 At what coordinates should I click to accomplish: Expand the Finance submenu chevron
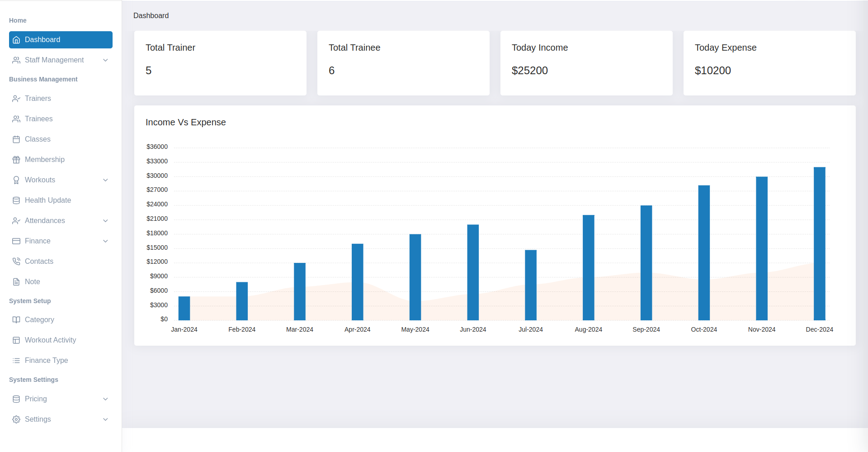[x=105, y=241]
